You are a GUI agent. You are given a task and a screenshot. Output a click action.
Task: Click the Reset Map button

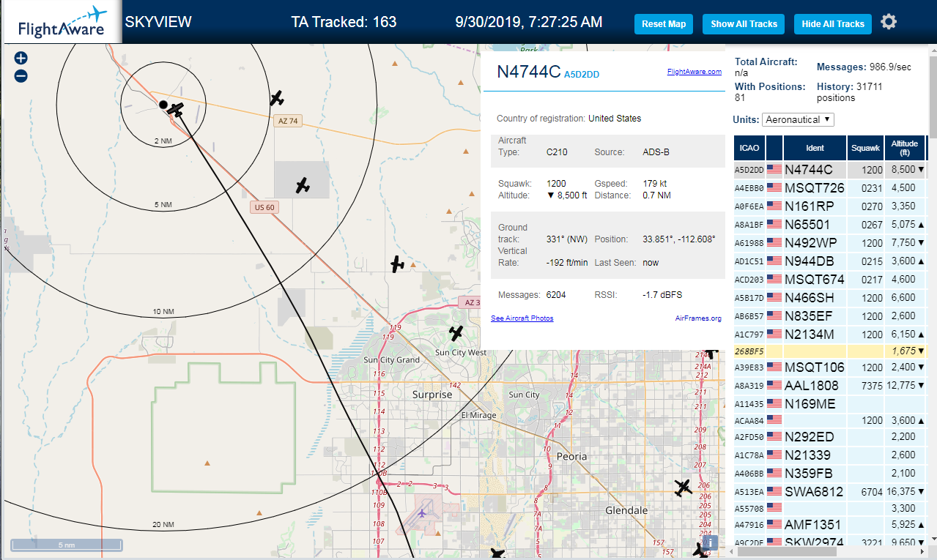(x=664, y=23)
